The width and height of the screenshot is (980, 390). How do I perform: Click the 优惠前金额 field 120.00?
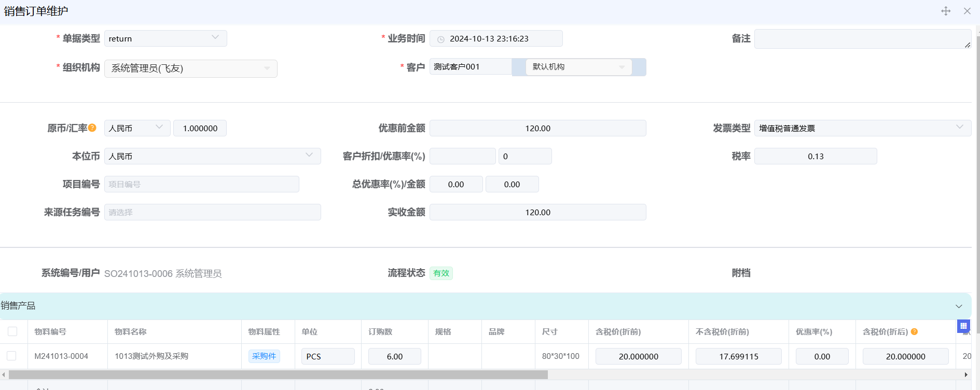(538, 128)
